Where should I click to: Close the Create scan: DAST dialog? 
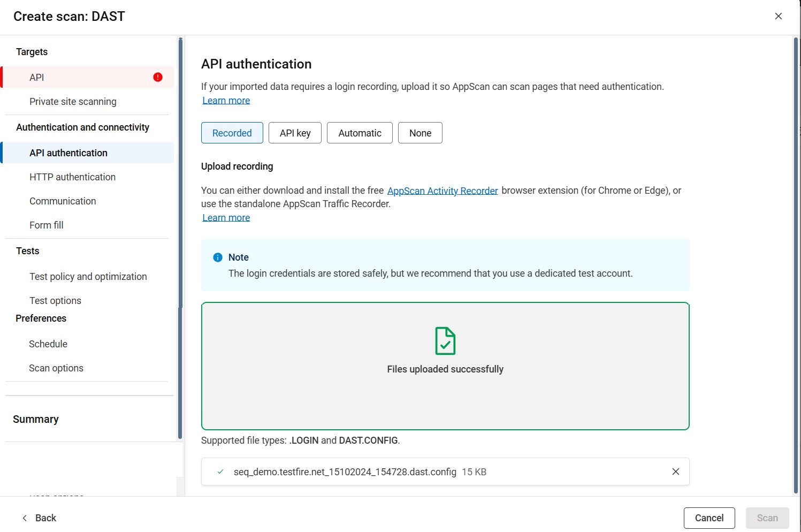point(778,16)
